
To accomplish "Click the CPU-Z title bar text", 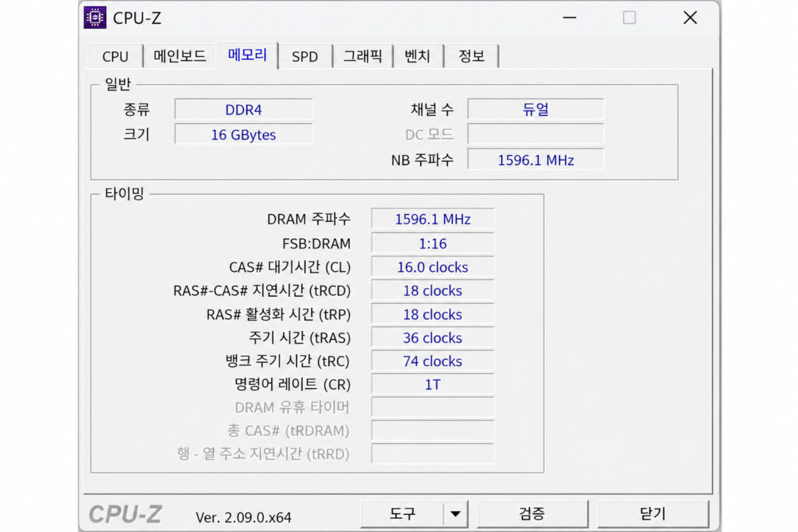I will pos(137,18).
